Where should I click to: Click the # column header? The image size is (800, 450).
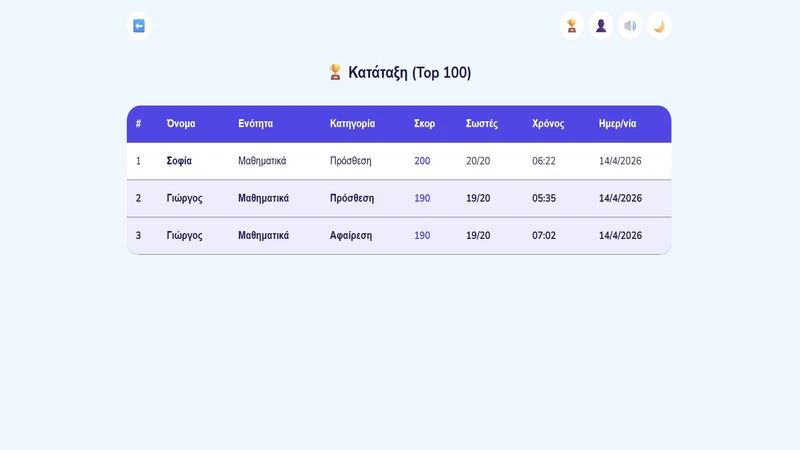tap(138, 123)
